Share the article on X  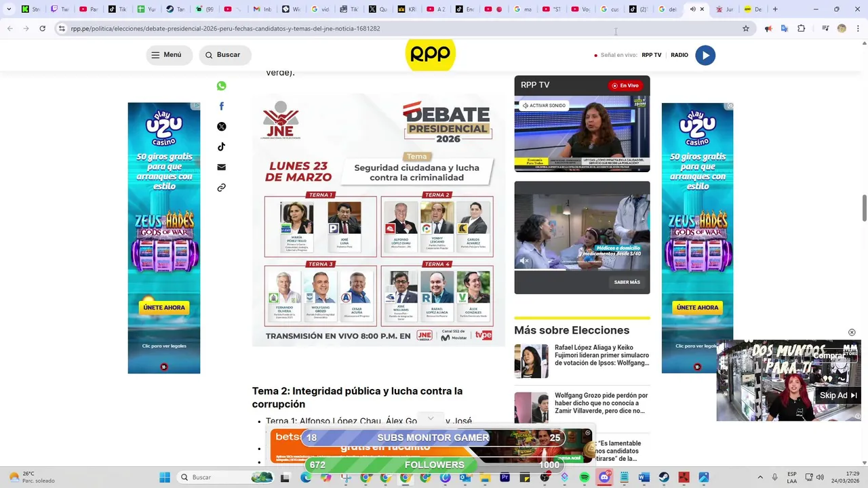point(221,127)
